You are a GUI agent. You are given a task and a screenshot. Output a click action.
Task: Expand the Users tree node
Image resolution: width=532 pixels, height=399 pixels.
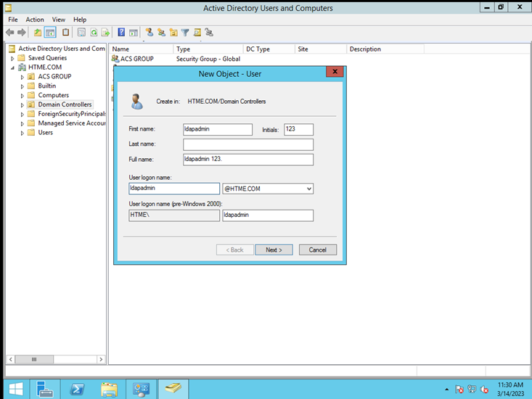[22, 133]
